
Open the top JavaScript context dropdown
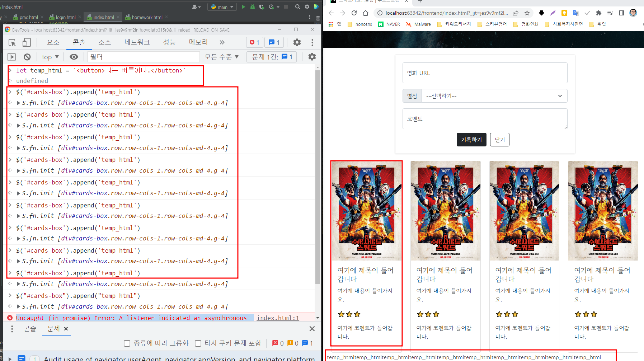pyautogui.click(x=50, y=57)
